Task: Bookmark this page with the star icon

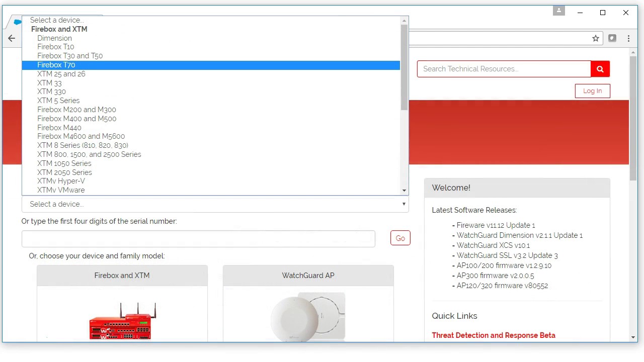Action: pos(596,38)
